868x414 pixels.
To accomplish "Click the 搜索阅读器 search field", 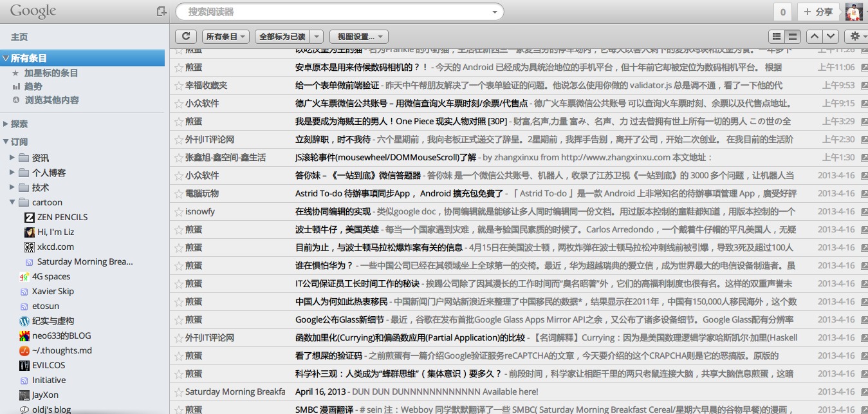I will click(340, 12).
